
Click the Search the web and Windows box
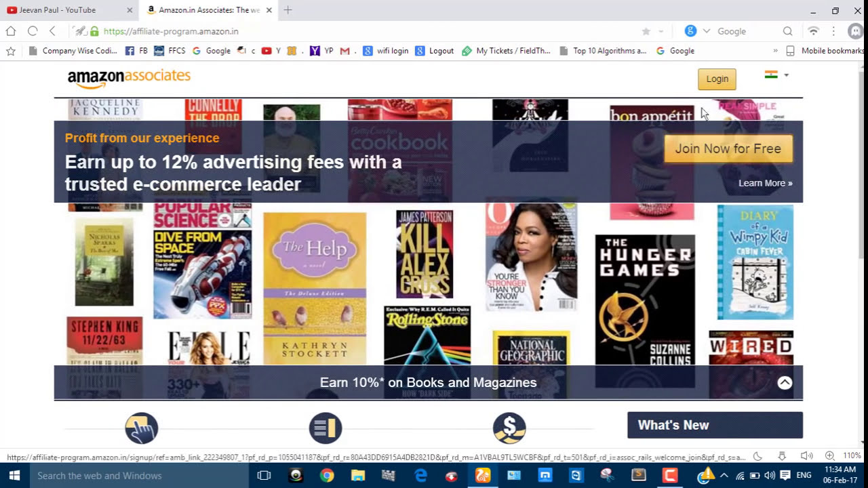coord(139,476)
